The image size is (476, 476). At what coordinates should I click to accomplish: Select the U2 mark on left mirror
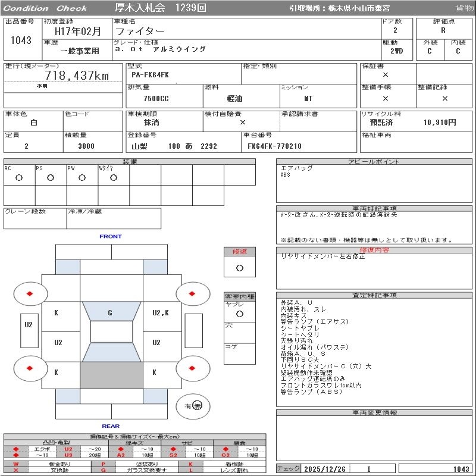pyautogui.click(x=28, y=325)
